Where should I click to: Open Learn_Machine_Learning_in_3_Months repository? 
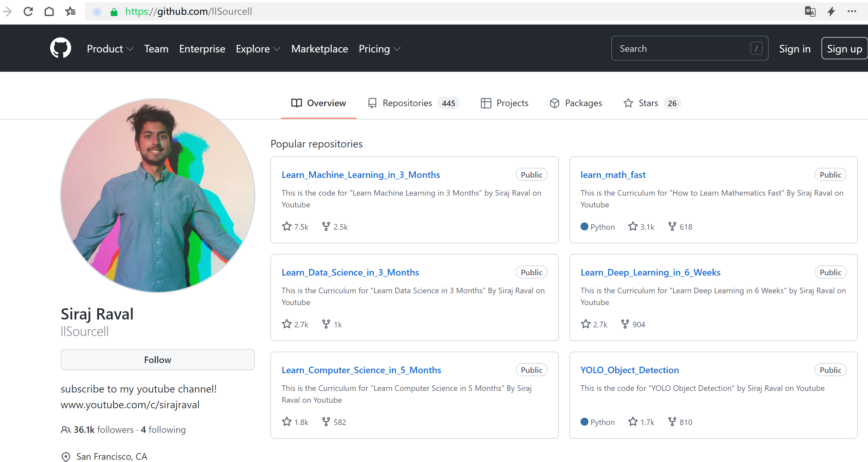361,175
